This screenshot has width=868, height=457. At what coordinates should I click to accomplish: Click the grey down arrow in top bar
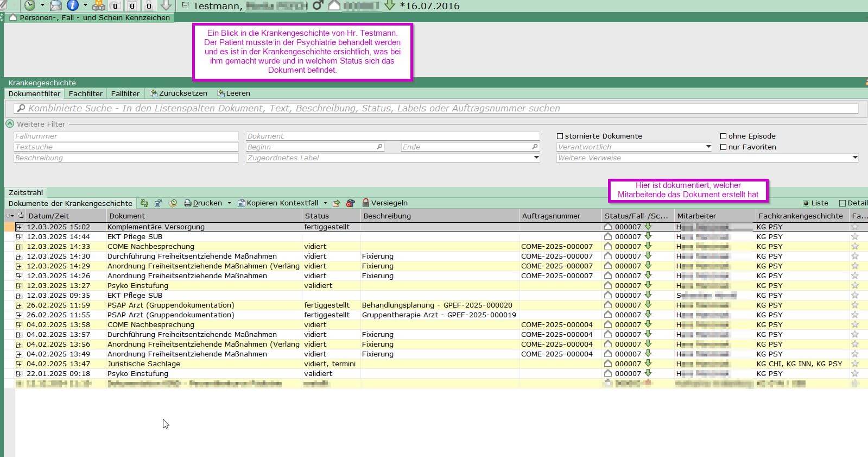tap(166, 5)
